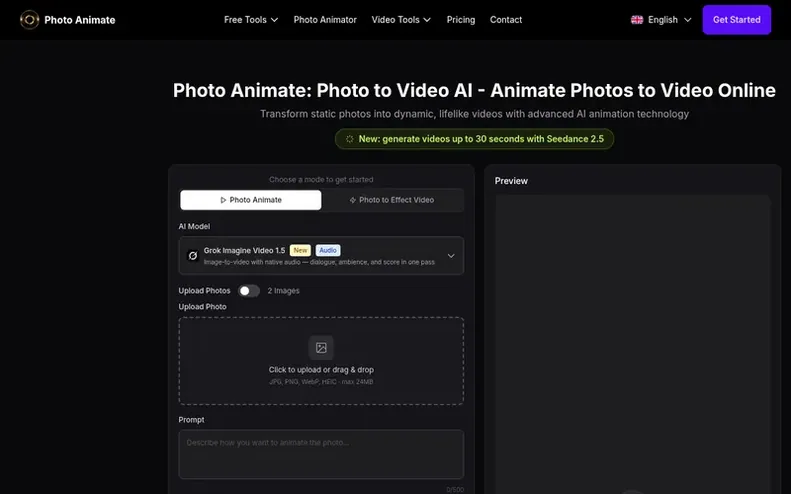This screenshot has height=494, width=791.
Task: Click the "2 Images" label text
Action: pyautogui.click(x=284, y=291)
